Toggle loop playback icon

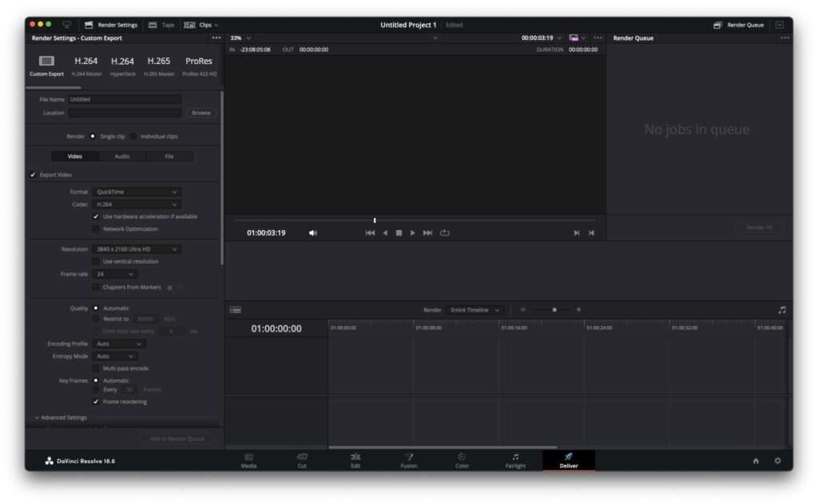[445, 233]
